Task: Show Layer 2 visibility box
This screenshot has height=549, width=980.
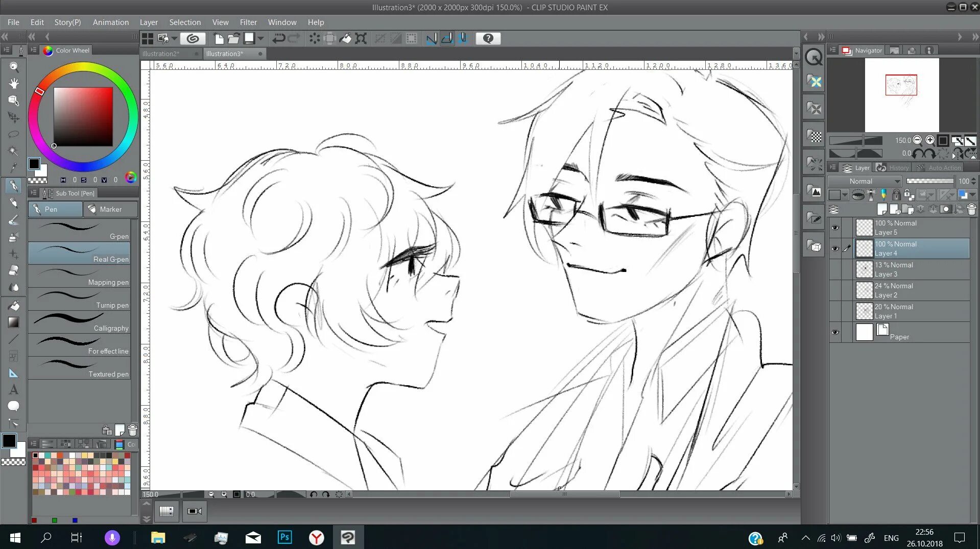Action: [835, 290]
